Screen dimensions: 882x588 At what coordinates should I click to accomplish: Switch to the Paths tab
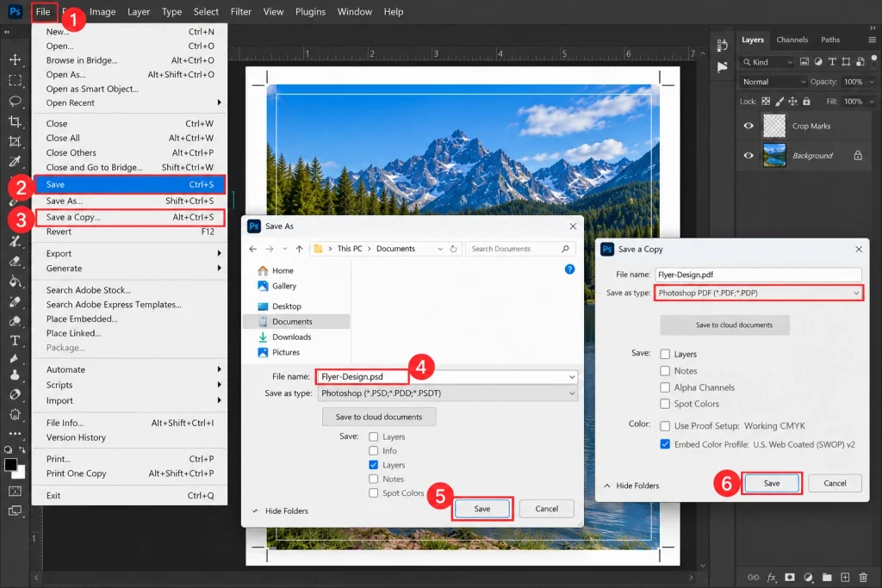[x=830, y=40]
